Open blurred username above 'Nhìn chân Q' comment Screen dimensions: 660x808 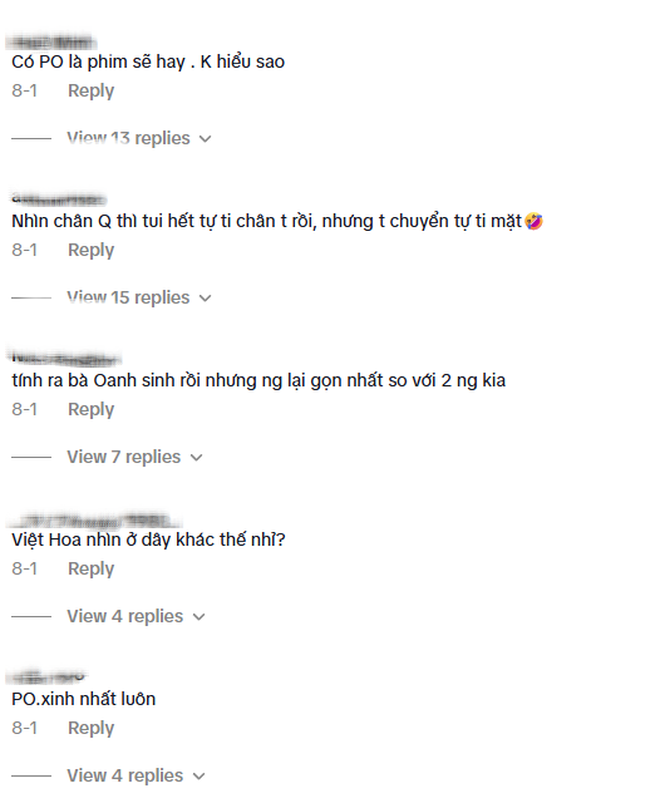click(x=58, y=199)
